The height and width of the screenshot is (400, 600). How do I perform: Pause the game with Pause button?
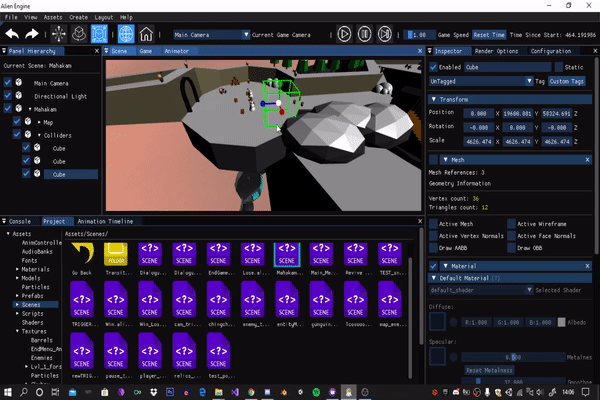364,34
